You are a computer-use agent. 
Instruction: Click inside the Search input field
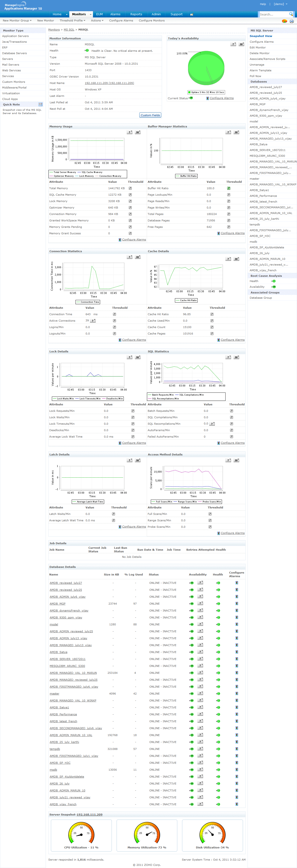coord(274,14)
